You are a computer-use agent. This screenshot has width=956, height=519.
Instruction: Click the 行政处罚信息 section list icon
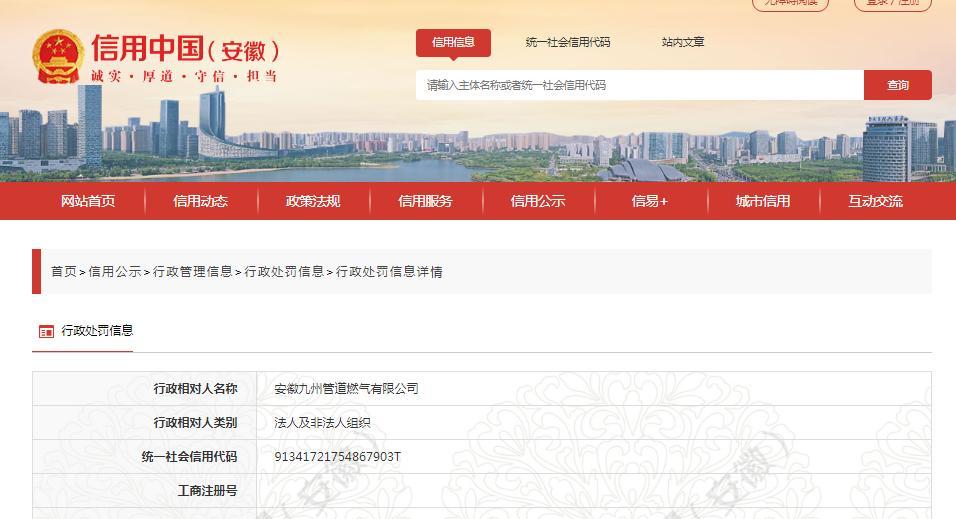[46, 331]
